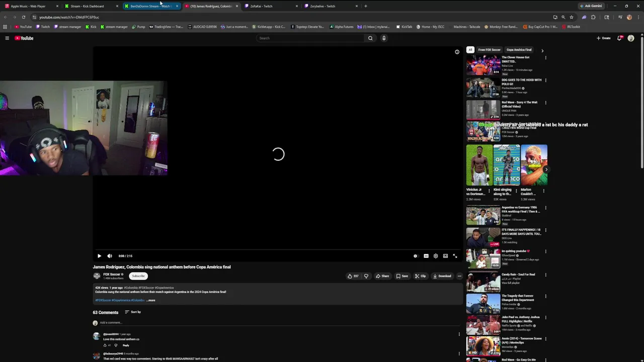Open options for Rod Wave Sorry 4 The Wait

pyautogui.click(x=545, y=103)
